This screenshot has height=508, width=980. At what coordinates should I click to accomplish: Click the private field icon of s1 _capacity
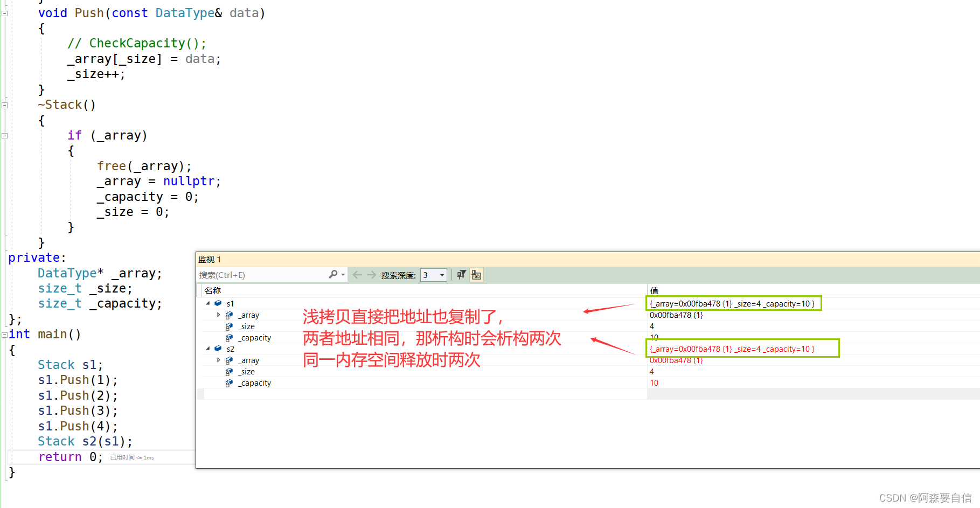tap(229, 338)
